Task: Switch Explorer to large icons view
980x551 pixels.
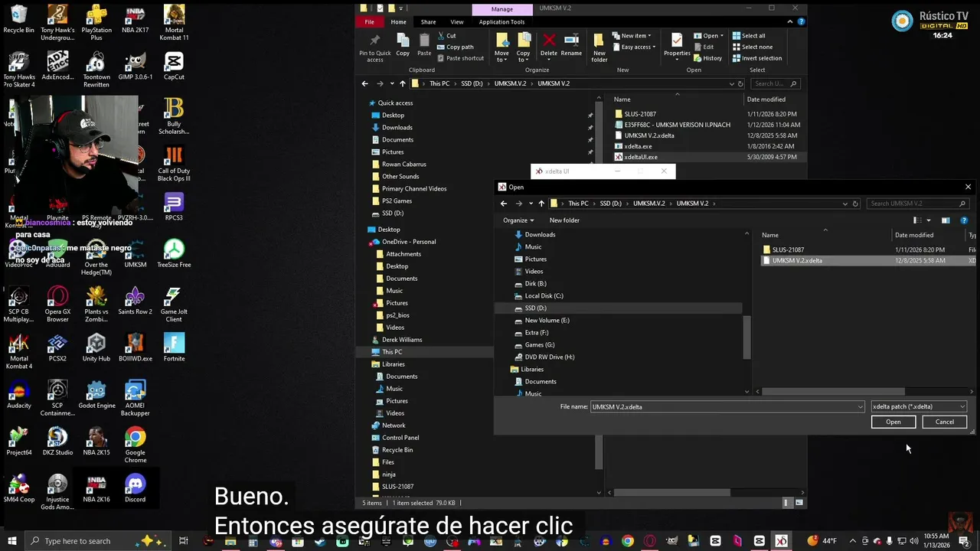Action: coord(799,503)
